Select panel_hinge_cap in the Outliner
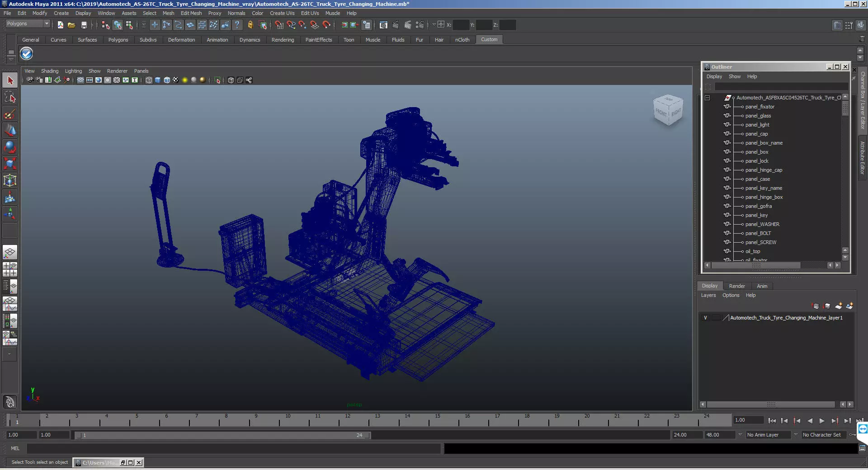 pyautogui.click(x=764, y=170)
